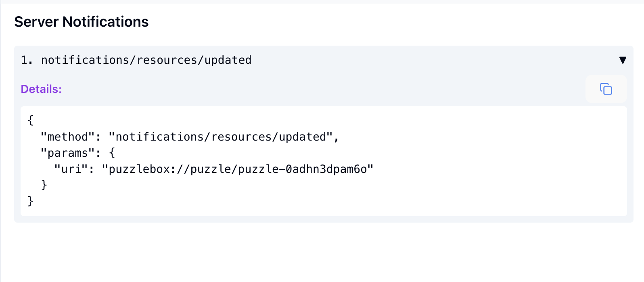Select the copy-to-clipboard icon in the Details panel
Image resolution: width=644 pixels, height=282 pixels.
(x=606, y=89)
